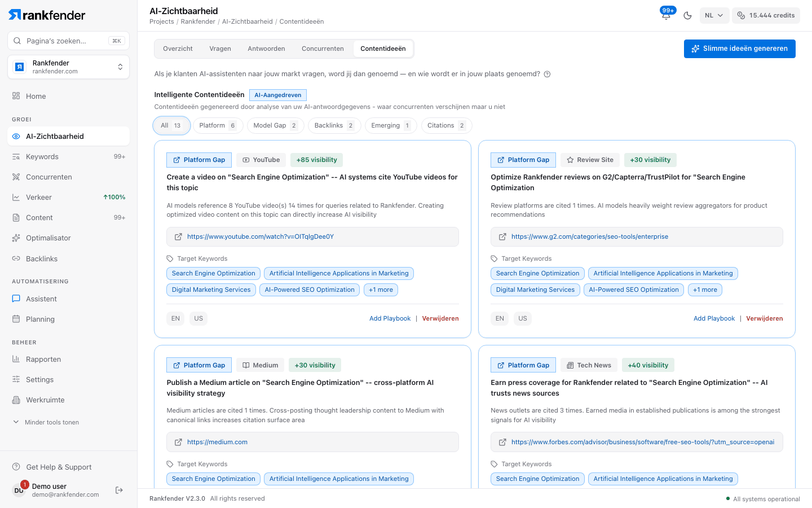This screenshot has width=812, height=508.
Task: Select the All 13 filter chip
Action: point(171,125)
